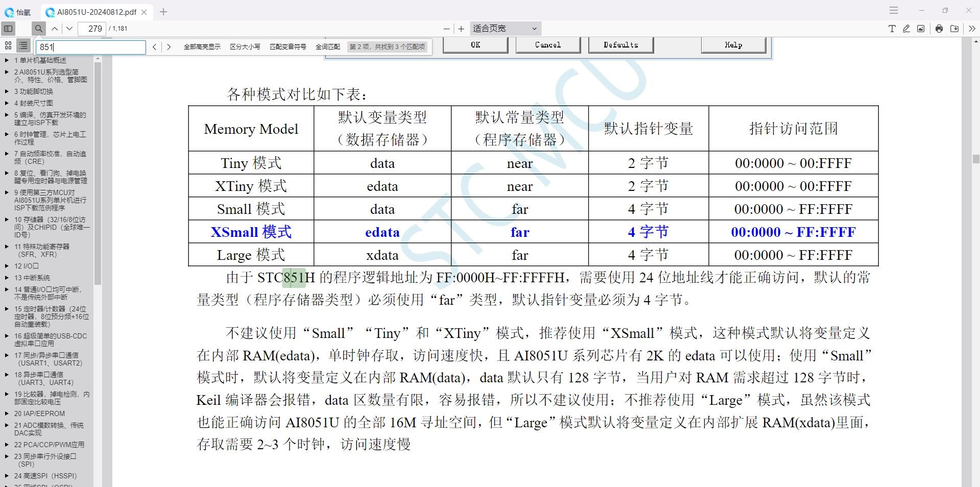Expand outline item 12 I/O口
Viewport: 980px width, 487px height.
coord(7,266)
